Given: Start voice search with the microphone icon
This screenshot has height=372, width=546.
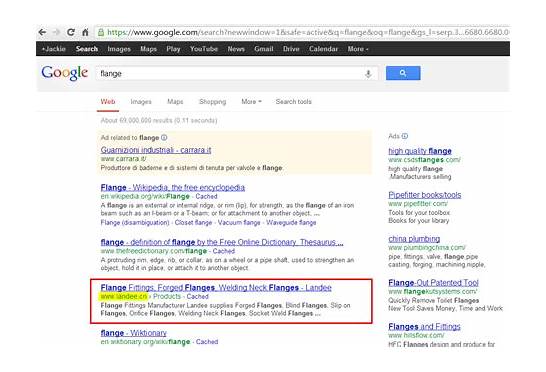Looking at the screenshot, I should 368,73.
